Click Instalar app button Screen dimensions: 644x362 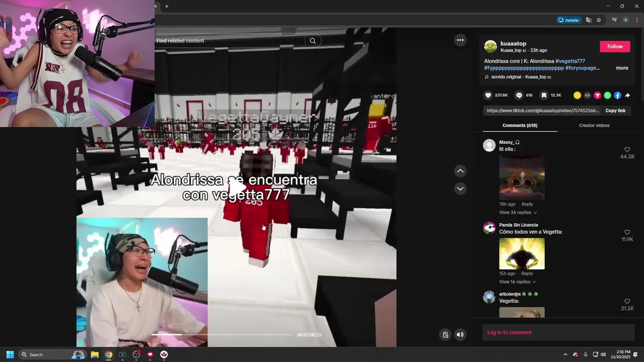[569, 20]
